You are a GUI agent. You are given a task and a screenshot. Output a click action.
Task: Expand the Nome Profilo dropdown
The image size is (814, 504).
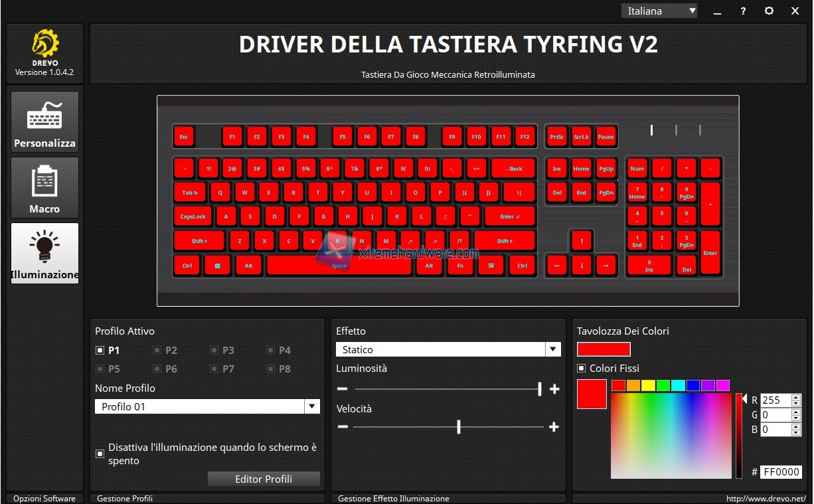pos(311,406)
